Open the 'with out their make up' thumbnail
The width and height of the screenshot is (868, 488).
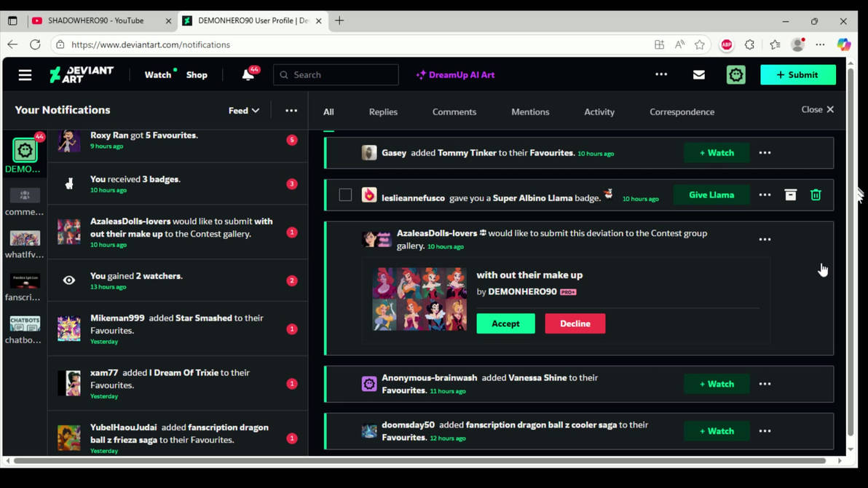[419, 299]
